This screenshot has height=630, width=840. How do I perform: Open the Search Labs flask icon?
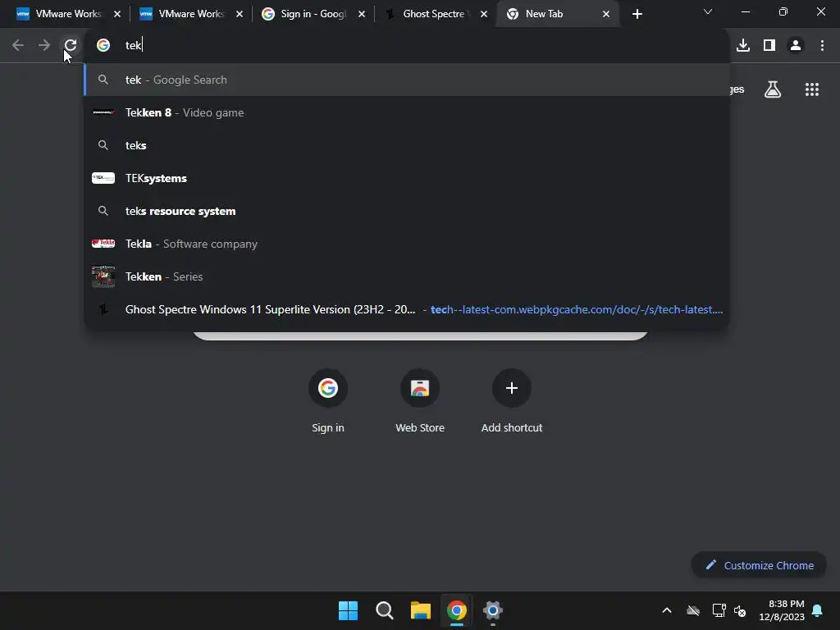point(773,89)
